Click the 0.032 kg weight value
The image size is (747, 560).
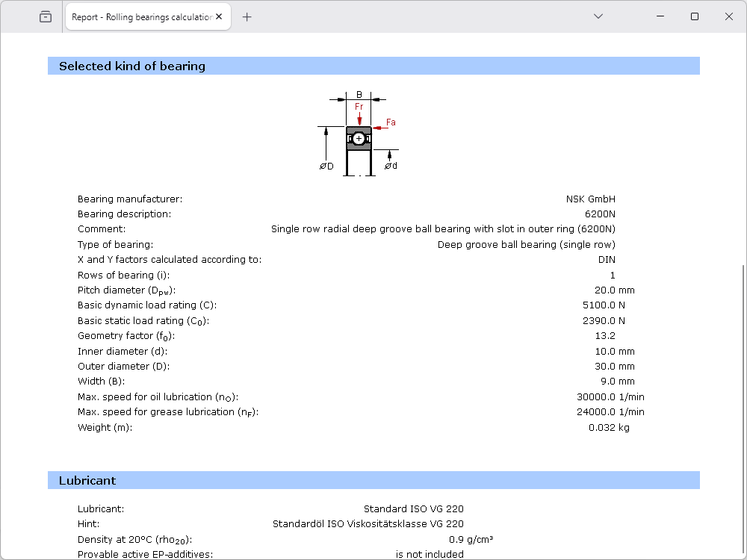pos(609,427)
